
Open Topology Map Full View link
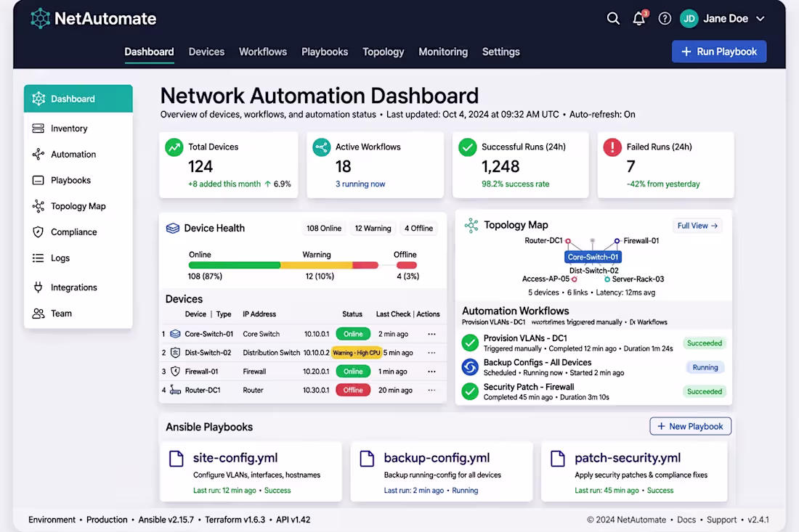(x=697, y=226)
